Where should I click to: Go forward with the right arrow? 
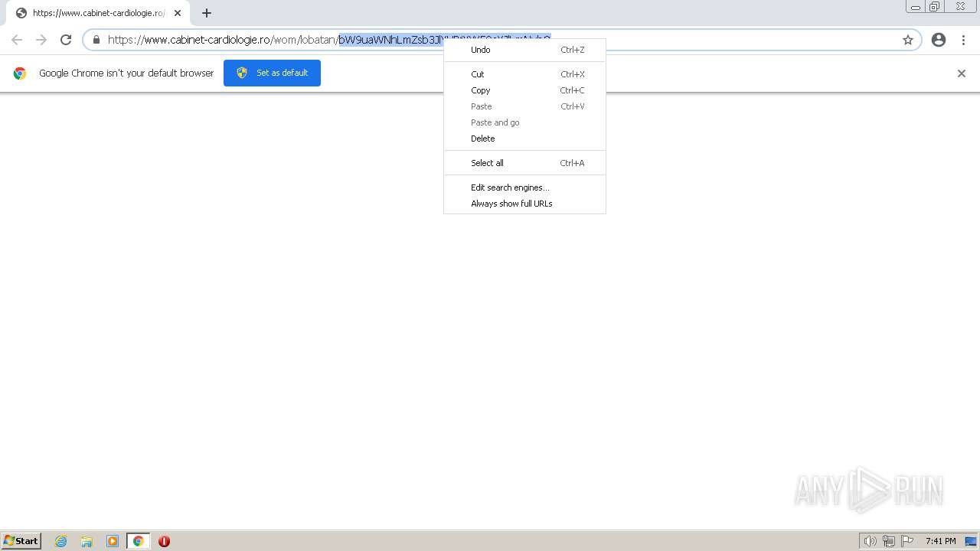(41, 40)
